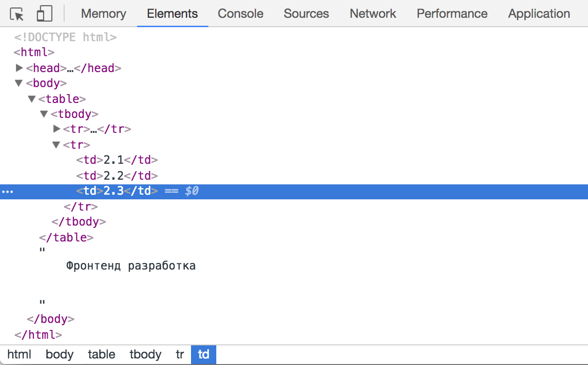Image resolution: width=588 pixels, height=365 pixels.
Task: Expand the head element node
Action: (x=20, y=68)
